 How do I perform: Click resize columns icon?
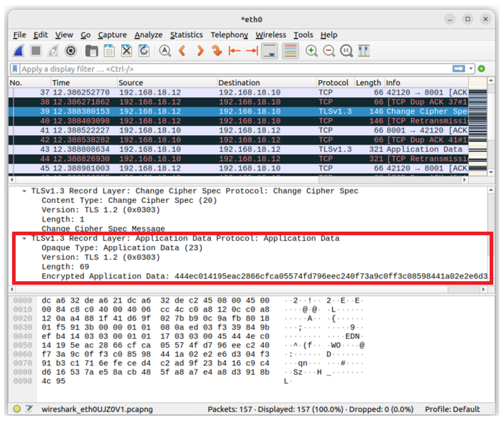364,51
